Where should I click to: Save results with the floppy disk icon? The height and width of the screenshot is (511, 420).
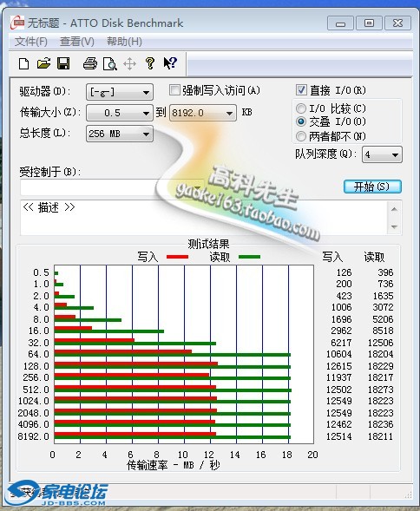pos(63,63)
